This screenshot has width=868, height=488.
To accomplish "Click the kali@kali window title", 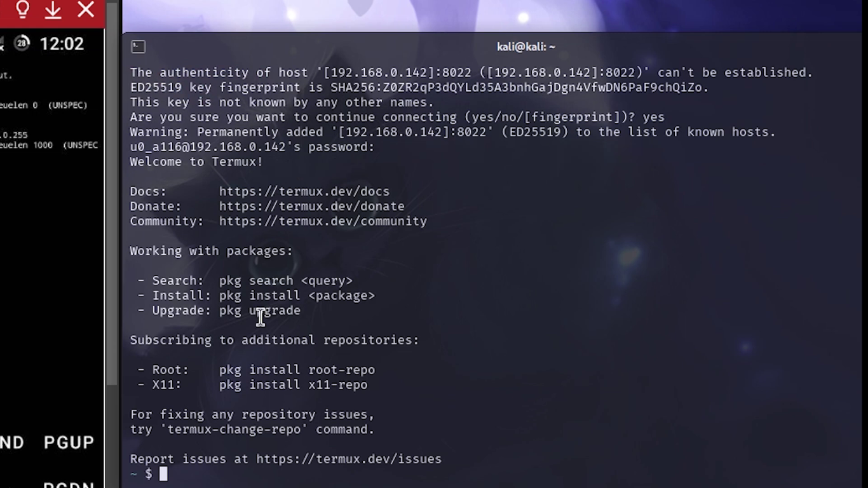I will 526,46.
